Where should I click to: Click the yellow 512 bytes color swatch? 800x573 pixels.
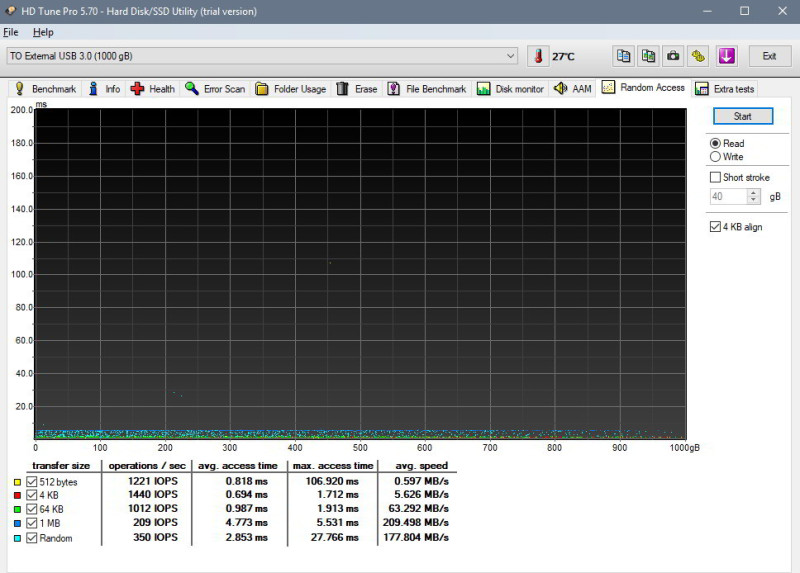click(x=17, y=482)
